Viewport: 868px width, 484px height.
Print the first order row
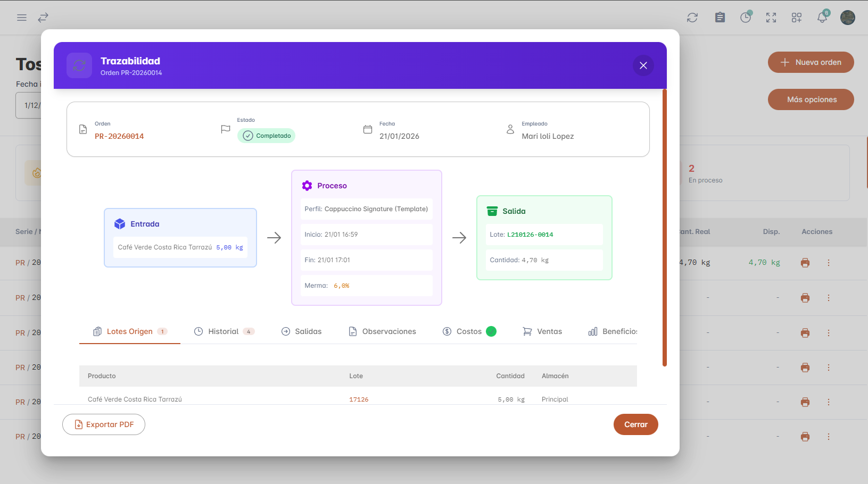[805, 263]
